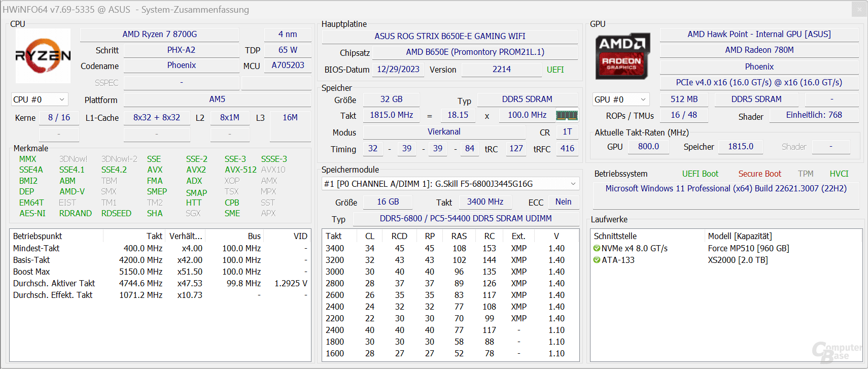This screenshot has height=369, width=868.
Task: Click the NVMe drive status checkmark icon
Action: tap(597, 248)
